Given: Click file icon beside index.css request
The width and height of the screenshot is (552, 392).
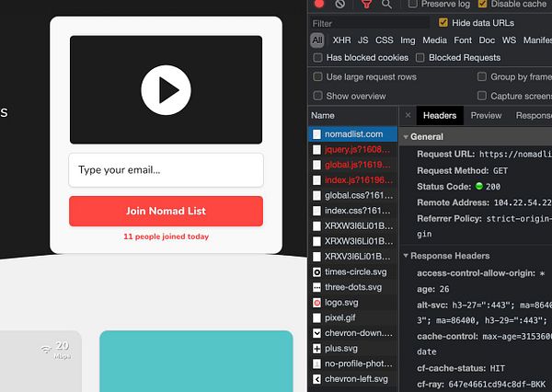Looking at the screenshot, I should [316, 211].
